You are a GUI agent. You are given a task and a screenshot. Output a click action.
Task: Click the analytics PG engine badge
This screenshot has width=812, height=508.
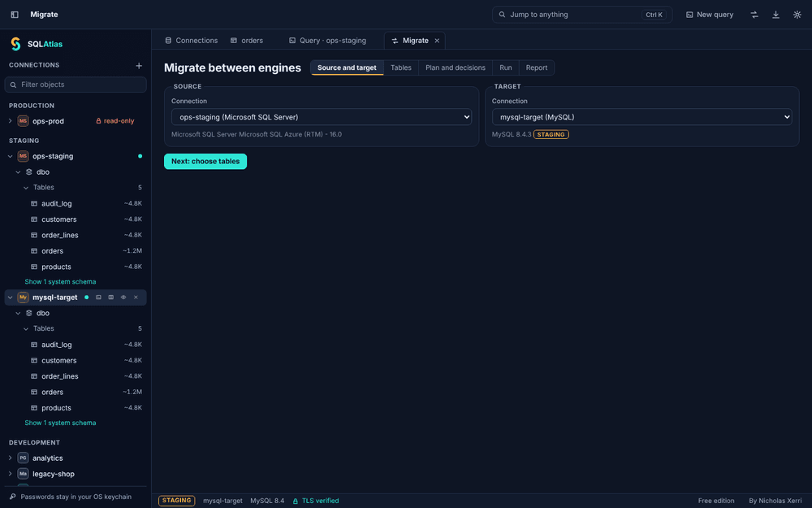point(23,458)
